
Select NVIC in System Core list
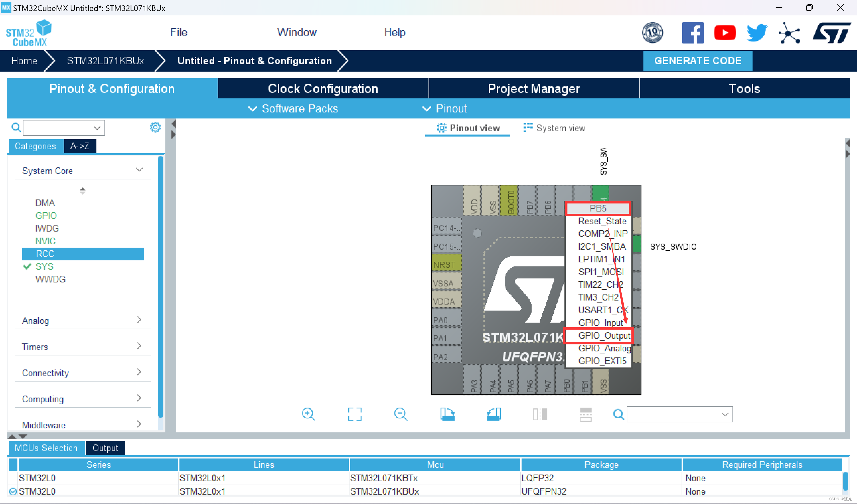(45, 241)
